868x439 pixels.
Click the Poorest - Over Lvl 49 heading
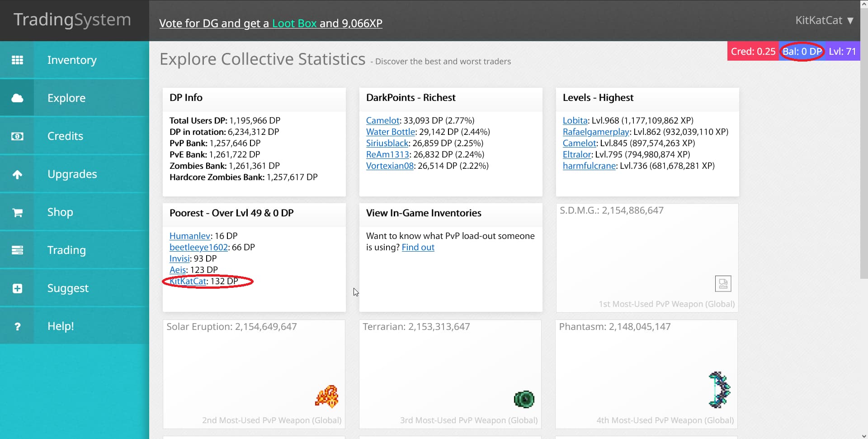[x=231, y=213]
